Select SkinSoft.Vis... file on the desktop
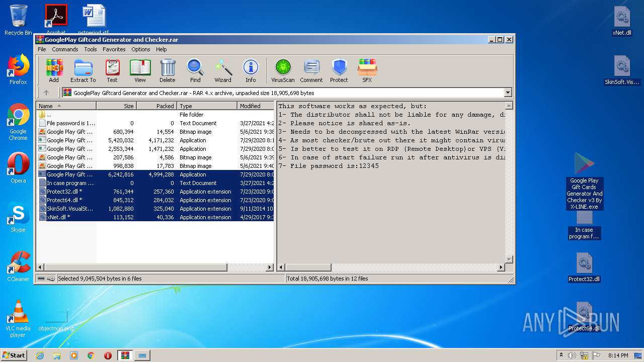This screenshot has height=362, width=644. tap(622, 70)
